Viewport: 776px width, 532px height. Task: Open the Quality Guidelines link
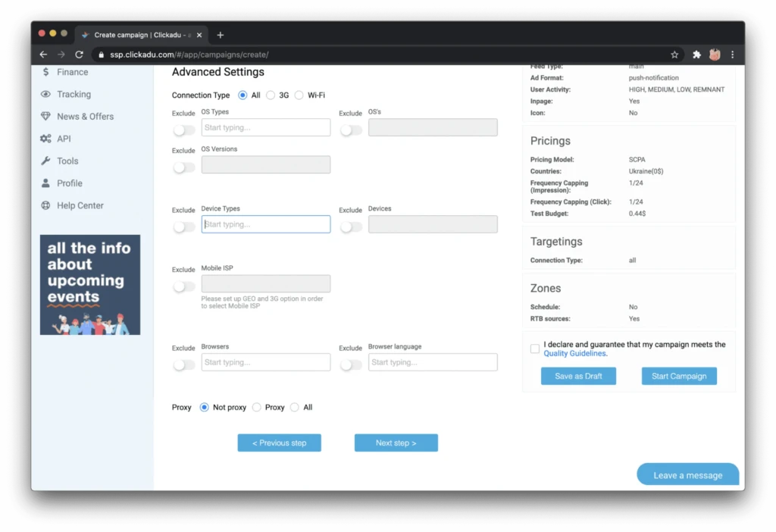point(574,353)
